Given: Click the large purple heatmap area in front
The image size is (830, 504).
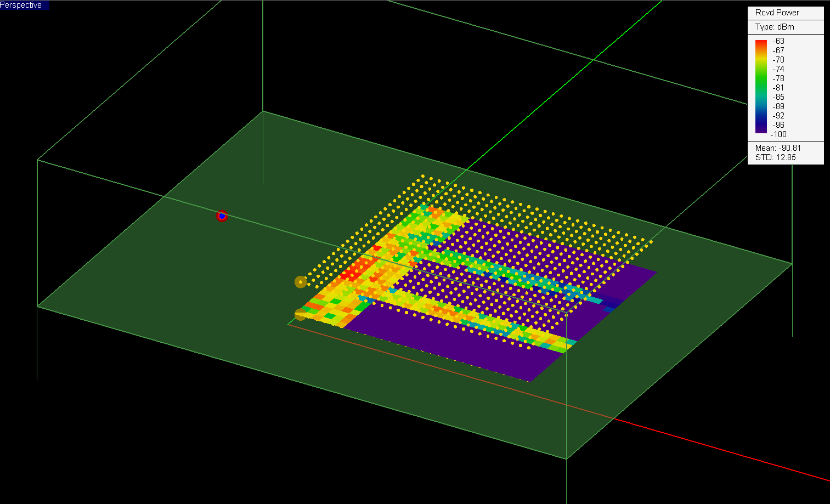Looking at the screenshot, I should click(x=450, y=346).
